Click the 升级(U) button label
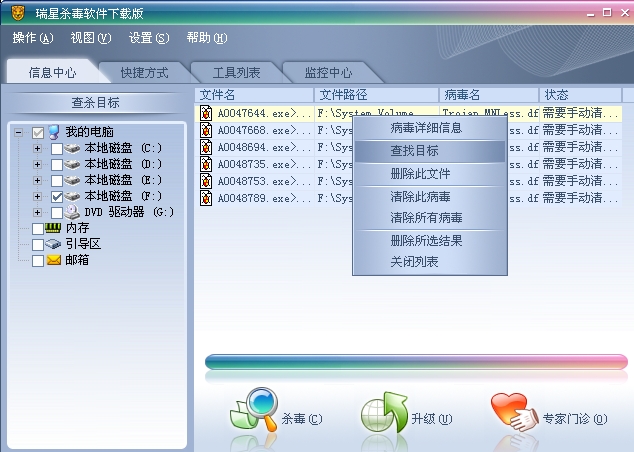634x452 pixels. (x=431, y=419)
